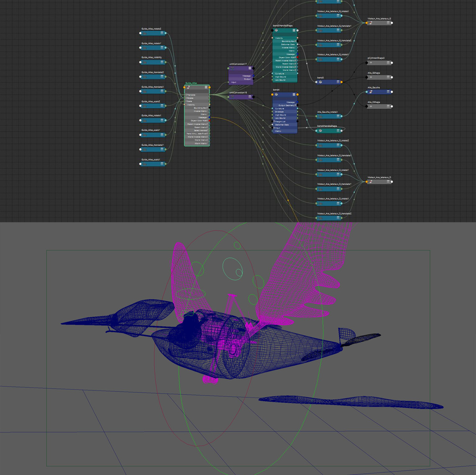Change the view mode of the bend3 node

point(338,82)
